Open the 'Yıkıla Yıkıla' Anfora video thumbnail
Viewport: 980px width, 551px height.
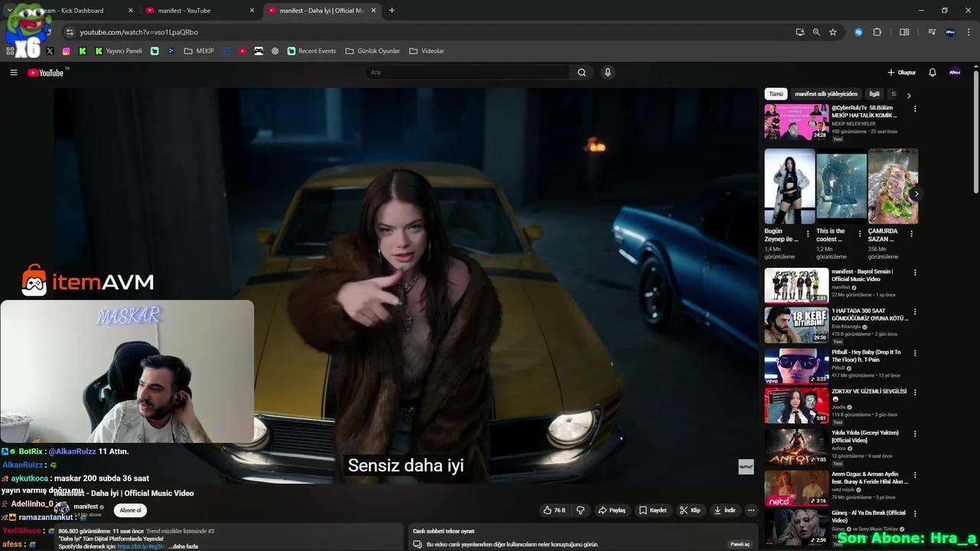(x=796, y=446)
